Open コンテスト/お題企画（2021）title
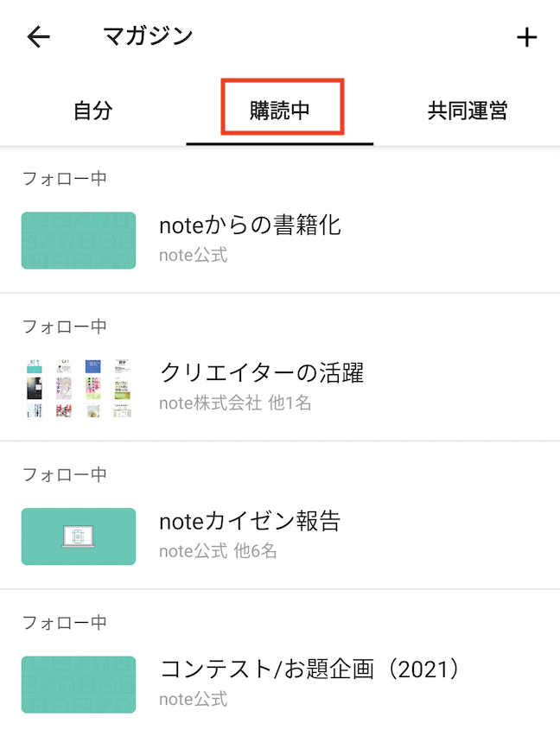 [x=310, y=669]
